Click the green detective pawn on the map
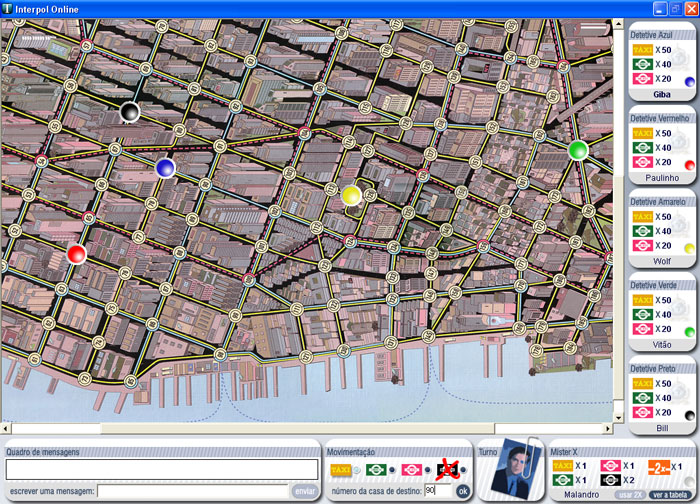This screenshot has width=700, height=504. (x=577, y=150)
